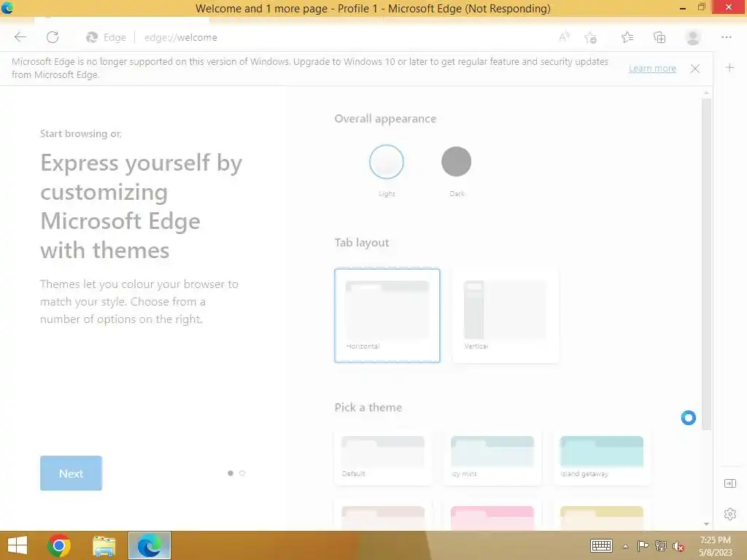Add this page to favorites star-plus icon
747x560 pixels.
click(591, 38)
